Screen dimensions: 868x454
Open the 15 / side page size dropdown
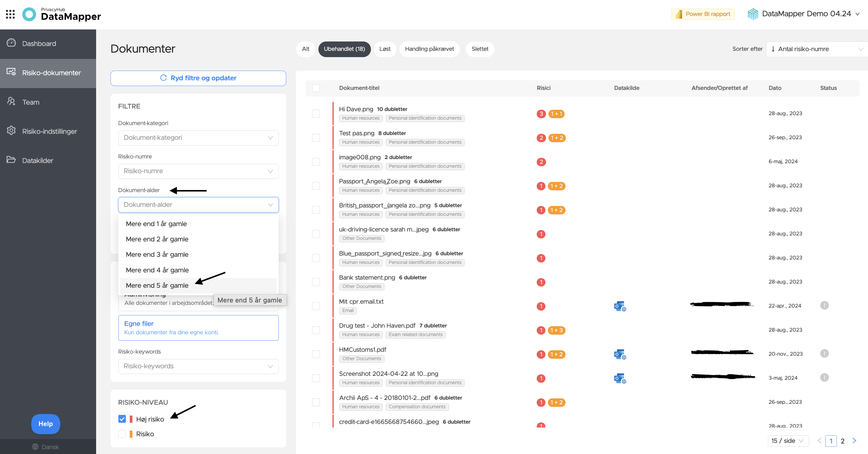(x=788, y=441)
